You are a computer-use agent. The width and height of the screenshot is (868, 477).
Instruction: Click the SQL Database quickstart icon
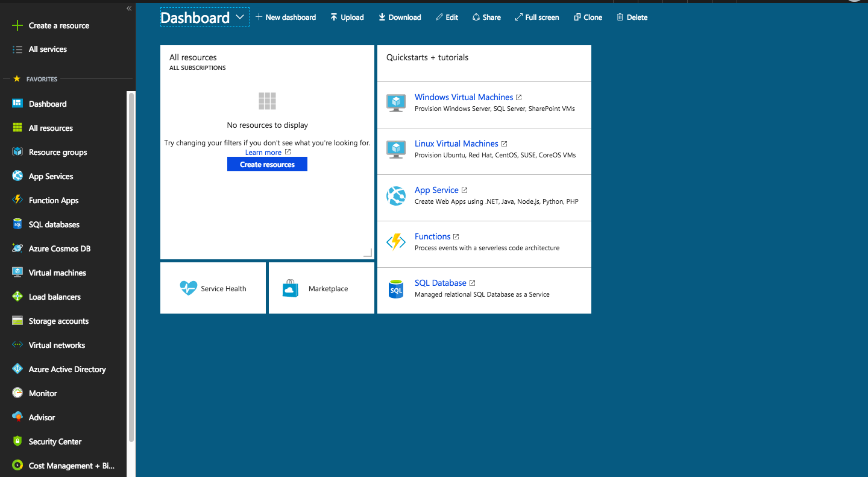click(x=396, y=289)
